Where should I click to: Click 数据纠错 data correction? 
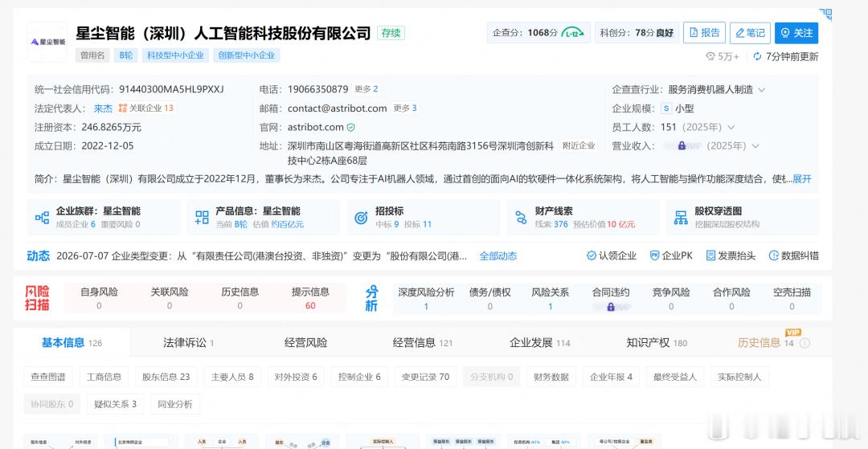coord(794,255)
